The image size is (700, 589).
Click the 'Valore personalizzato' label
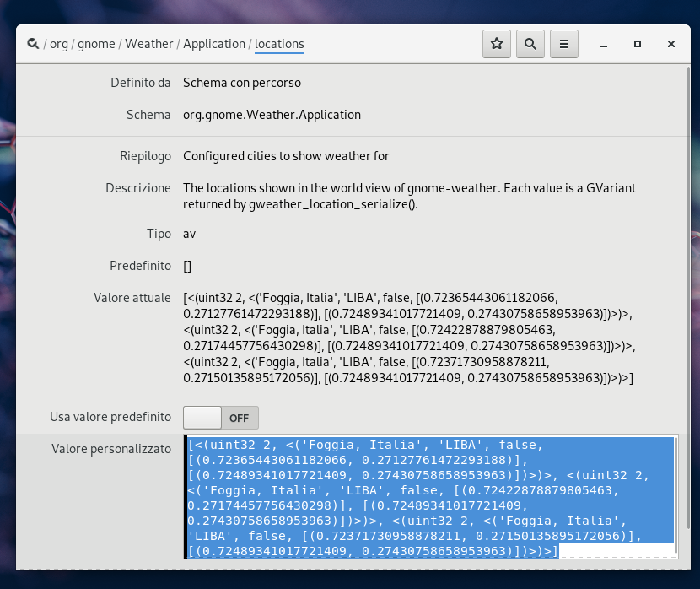(x=111, y=449)
